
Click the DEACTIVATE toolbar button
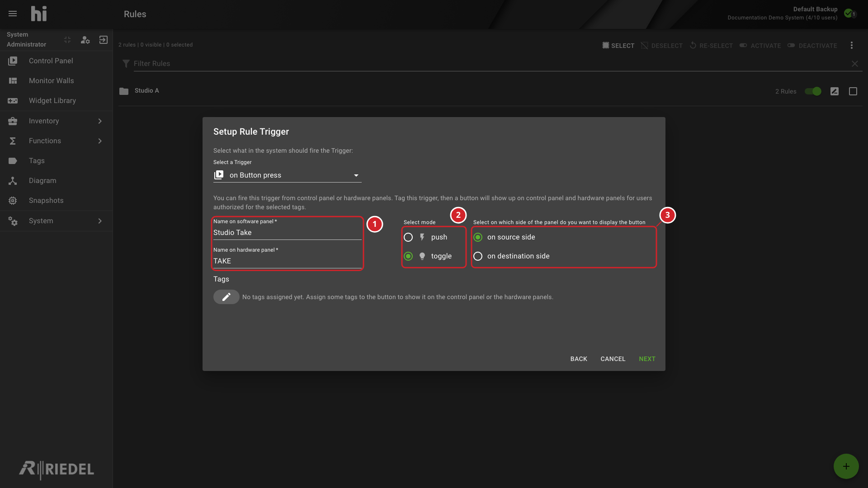click(x=812, y=46)
